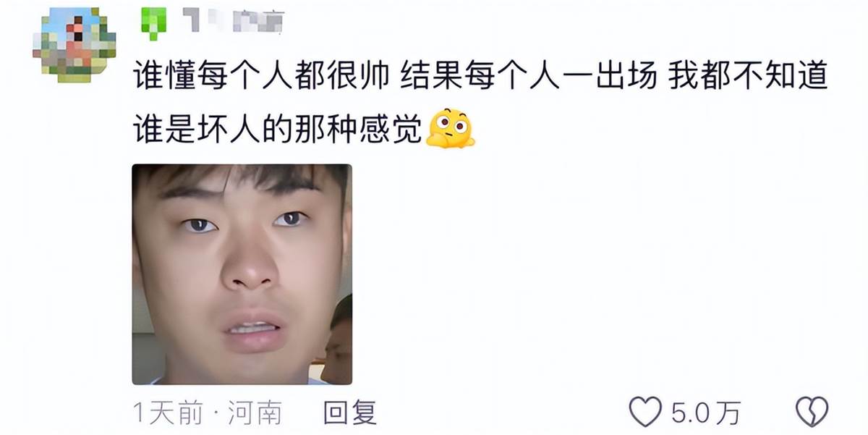Tap the person in the image's background

point(337,339)
